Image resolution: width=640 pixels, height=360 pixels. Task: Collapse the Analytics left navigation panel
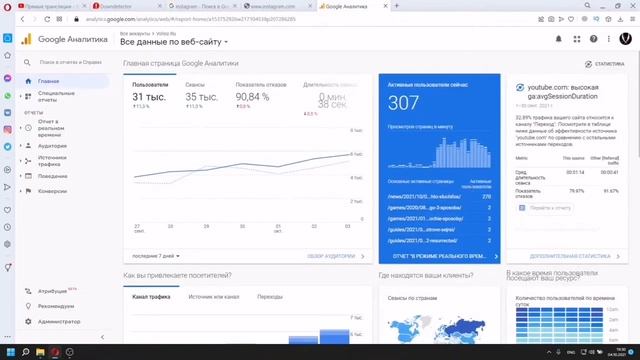point(102,337)
